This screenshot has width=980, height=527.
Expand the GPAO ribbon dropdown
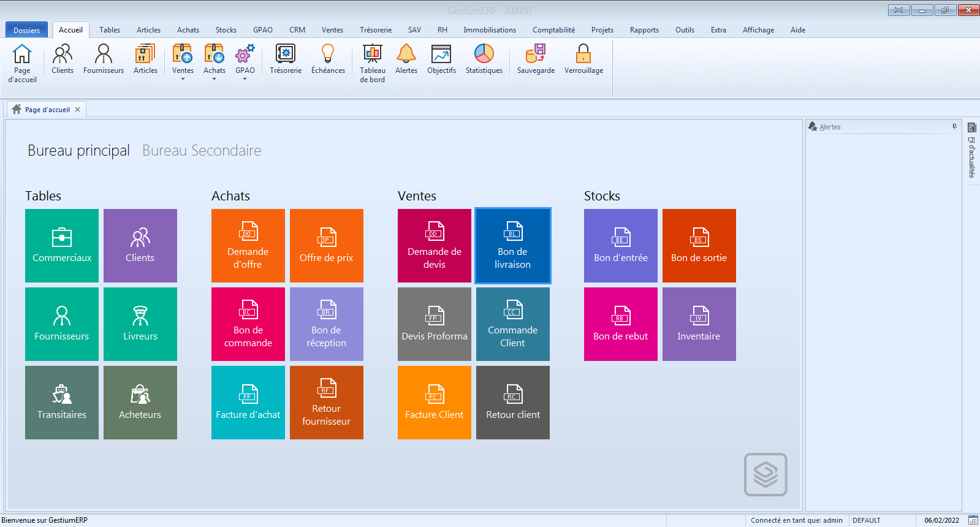point(245,78)
